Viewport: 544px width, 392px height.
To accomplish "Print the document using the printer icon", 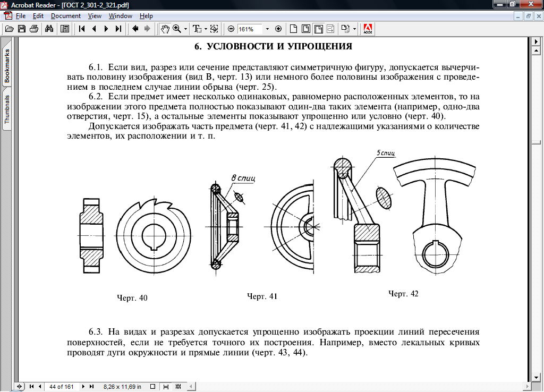I will point(33,29).
